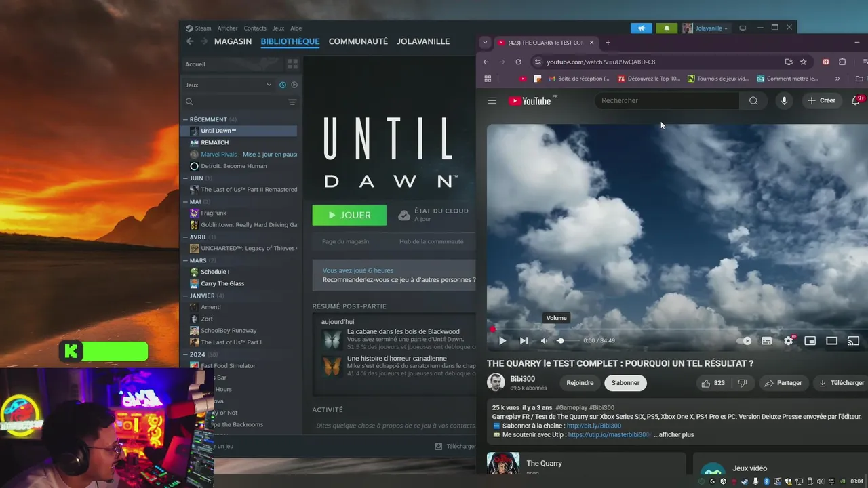This screenshot has width=868, height=488.
Task: Open Page du magasin link
Action: (x=345, y=241)
